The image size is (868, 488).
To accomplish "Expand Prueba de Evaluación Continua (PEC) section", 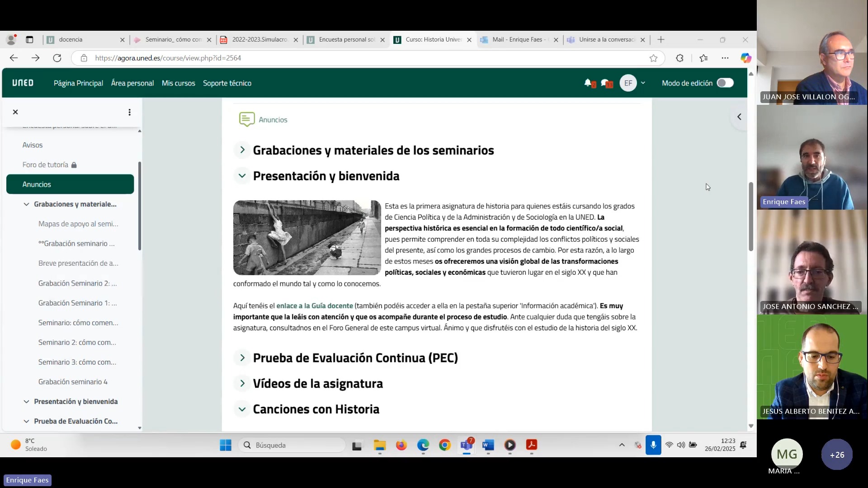I will tap(242, 358).
